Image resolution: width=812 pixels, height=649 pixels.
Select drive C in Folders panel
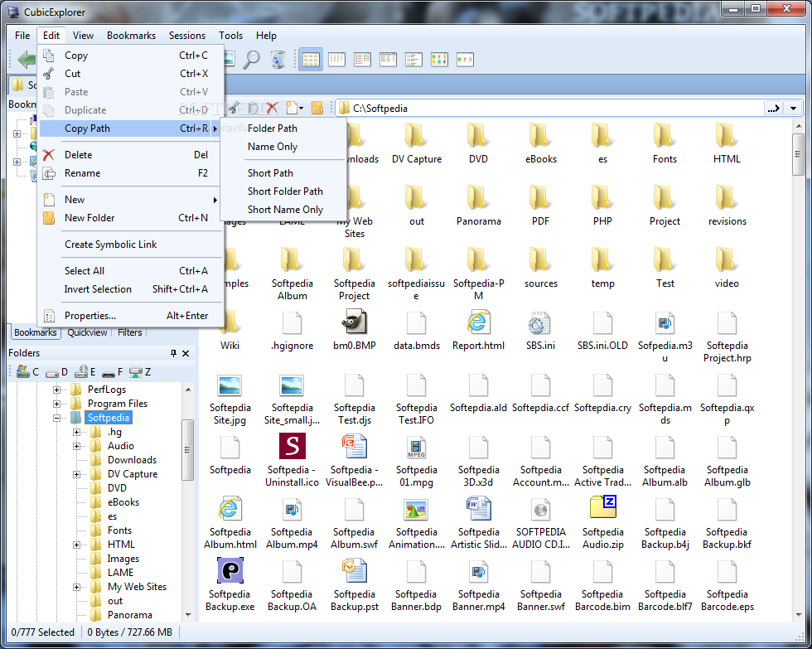coord(27,371)
